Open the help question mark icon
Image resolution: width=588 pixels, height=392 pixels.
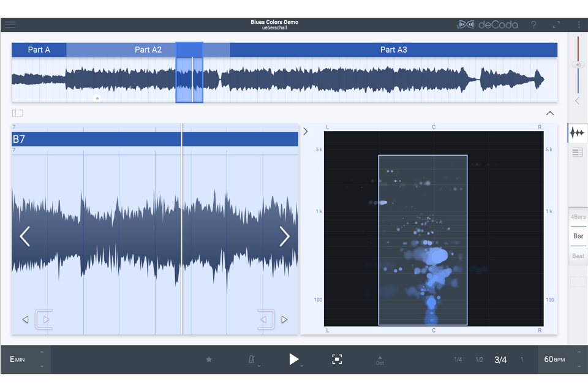(x=533, y=24)
